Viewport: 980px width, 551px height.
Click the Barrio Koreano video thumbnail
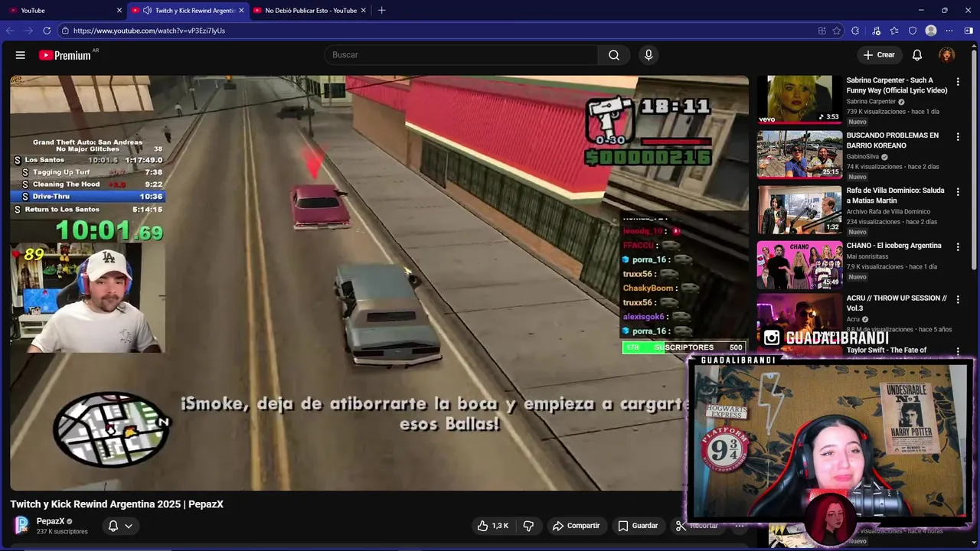point(799,155)
